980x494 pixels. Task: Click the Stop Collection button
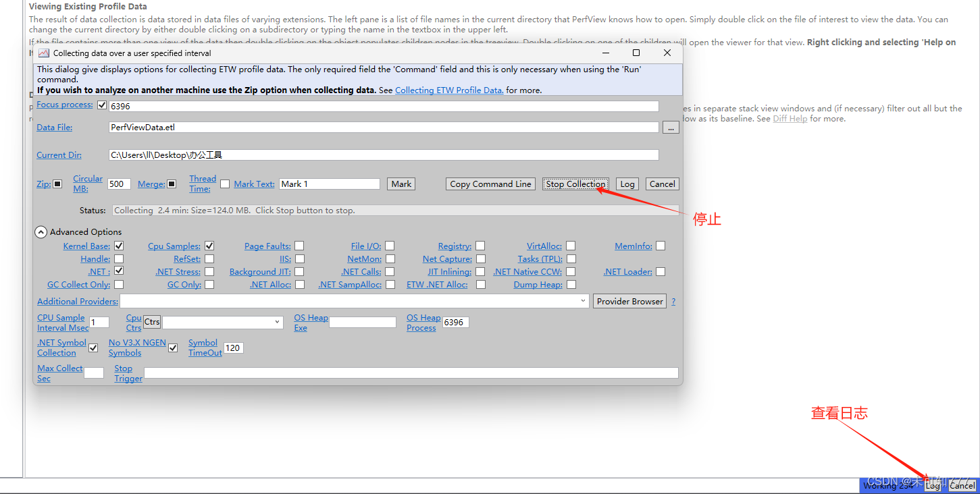pyautogui.click(x=576, y=184)
